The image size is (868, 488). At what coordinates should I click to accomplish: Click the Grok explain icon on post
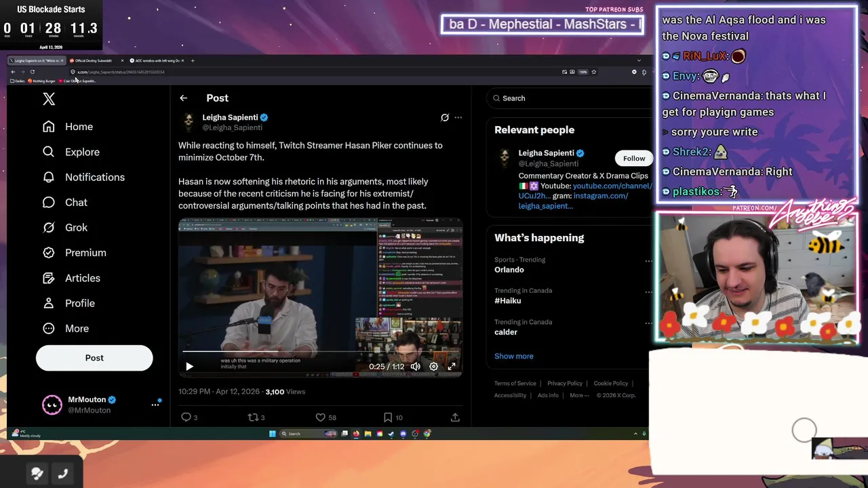click(445, 117)
